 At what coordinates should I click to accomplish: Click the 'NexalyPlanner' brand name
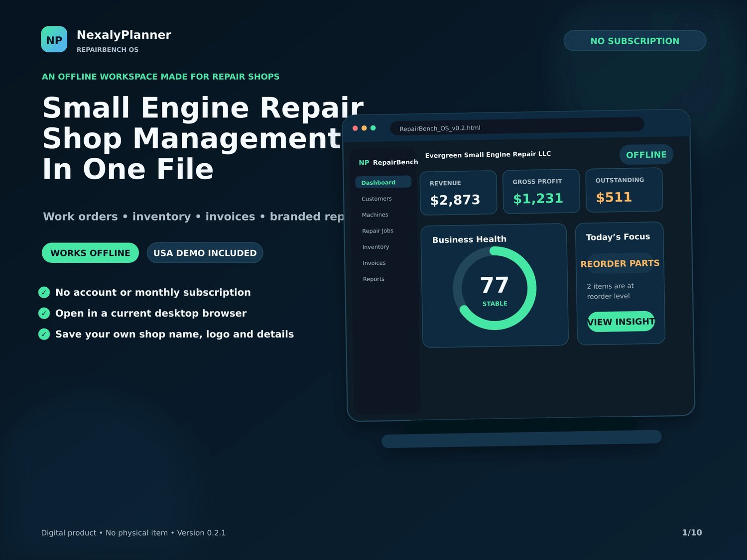click(x=124, y=35)
